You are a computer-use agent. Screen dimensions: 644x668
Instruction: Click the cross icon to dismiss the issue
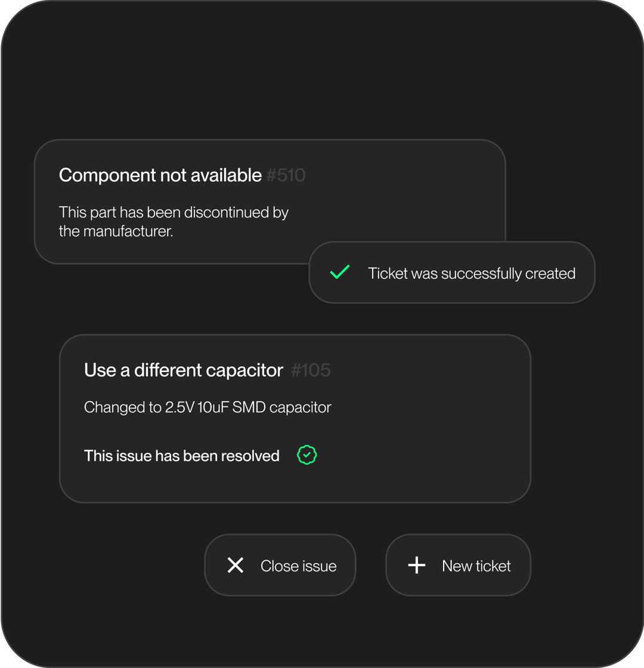pos(236,565)
